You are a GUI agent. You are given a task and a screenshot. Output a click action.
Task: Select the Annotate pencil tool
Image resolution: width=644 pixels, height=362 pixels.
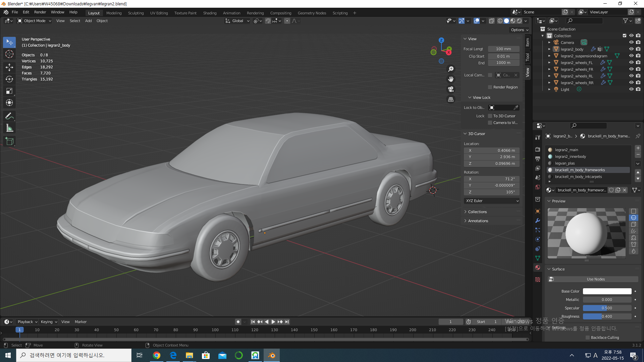pyautogui.click(x=9, y=116)
